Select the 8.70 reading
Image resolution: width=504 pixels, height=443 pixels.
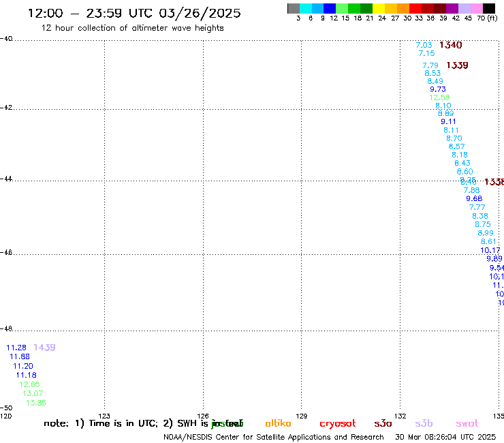[454, 138]
